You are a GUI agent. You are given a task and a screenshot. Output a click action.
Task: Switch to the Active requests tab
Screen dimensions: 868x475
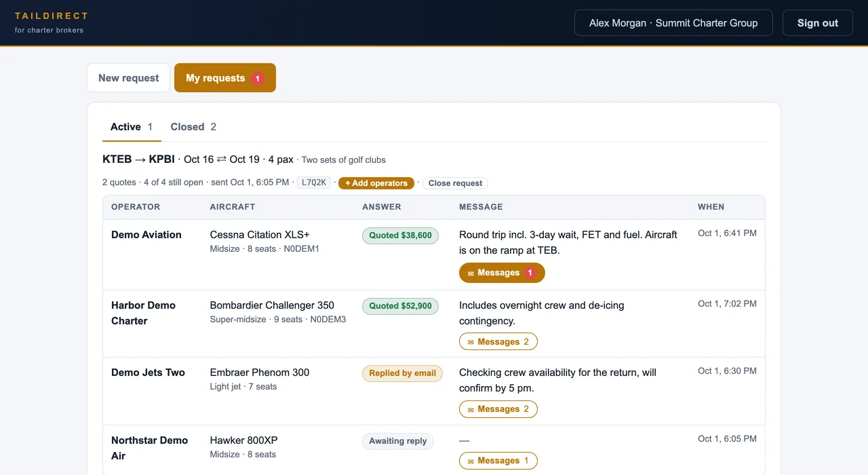[132, 127]
